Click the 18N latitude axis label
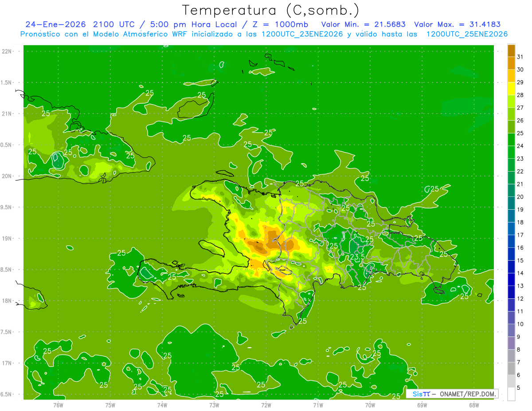The width and height of the screenshot is (532, 411). point(7,301)
